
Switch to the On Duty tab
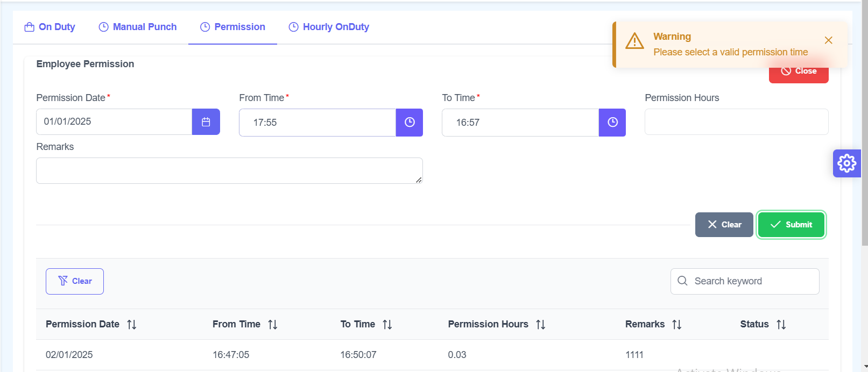50,27
